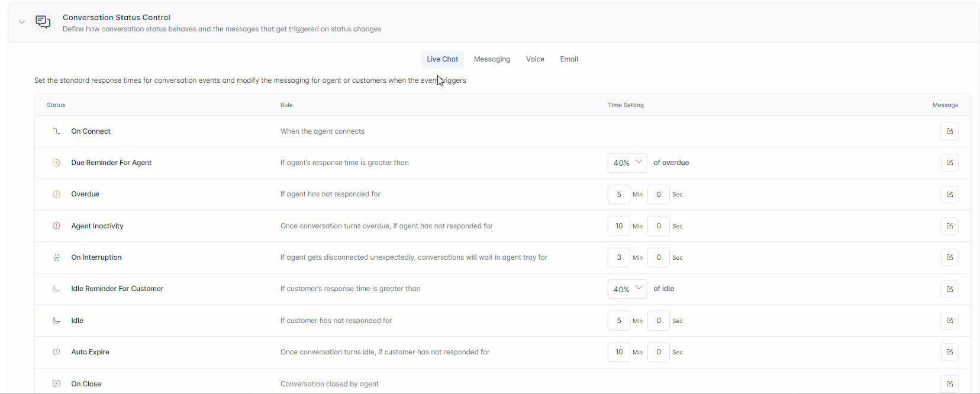Click the Idle seconds field
This screenshot has height=394, width=980.
[x=659, y=321]
